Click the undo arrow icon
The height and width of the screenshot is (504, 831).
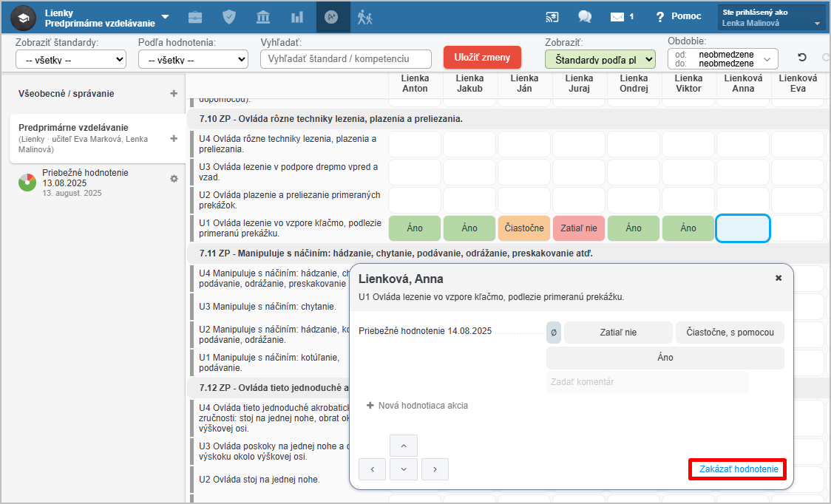click(x=801, y=58)
